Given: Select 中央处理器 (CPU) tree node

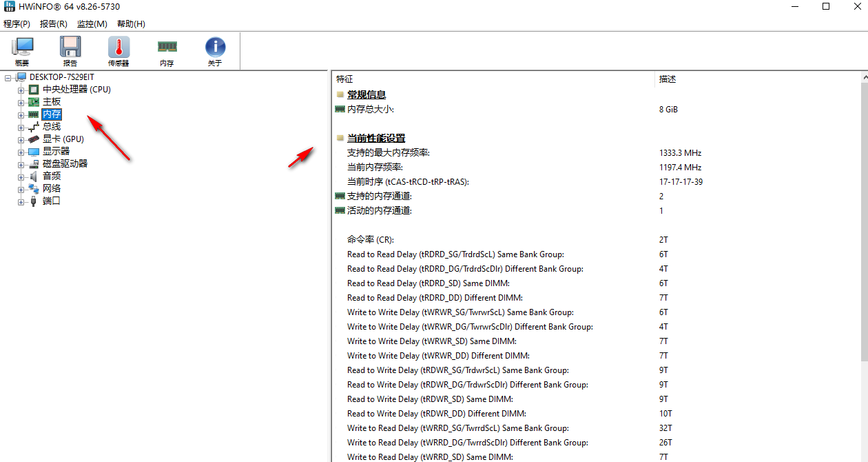Looking at the screenshot, I should coord(76,90).
